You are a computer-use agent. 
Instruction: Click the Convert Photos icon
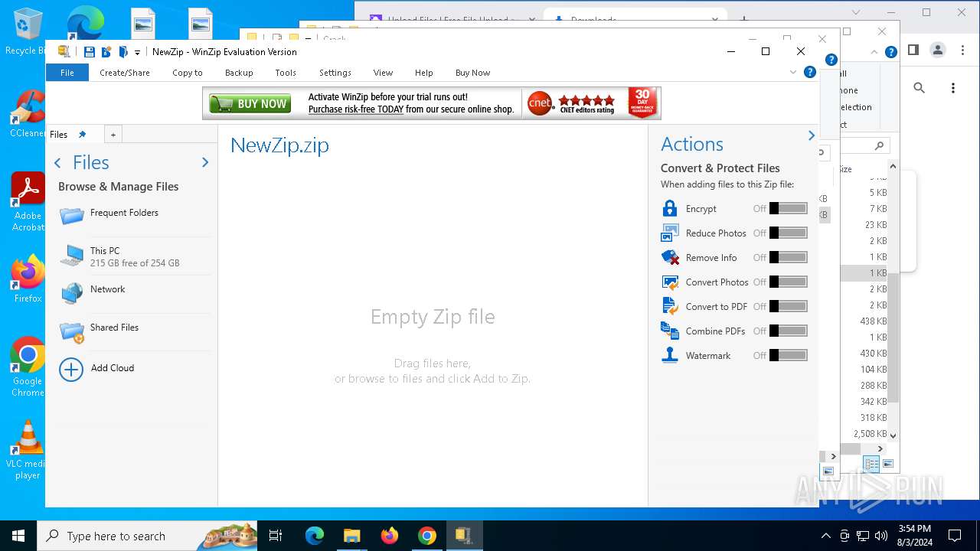pyautogui.click(x=670, y=282)
